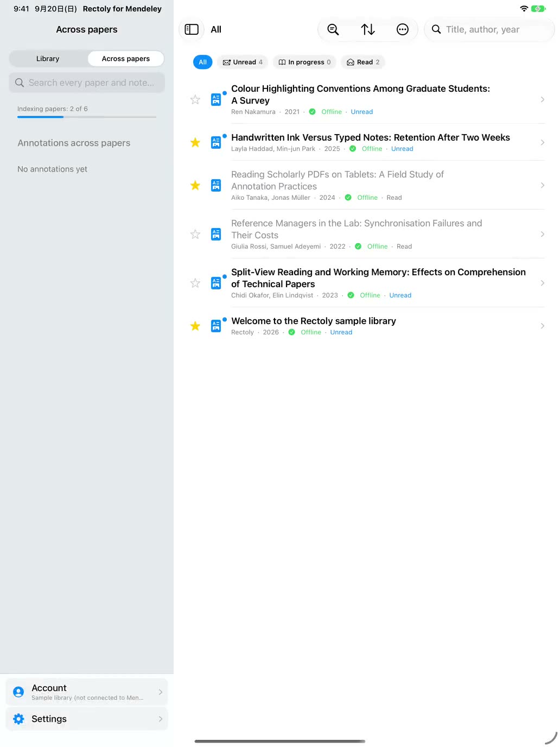Image resolution: width=560 pixels, height=747 pixels.
Task: Click Read status on Reading Scholarly PDFs row
Action: [394, 198]
